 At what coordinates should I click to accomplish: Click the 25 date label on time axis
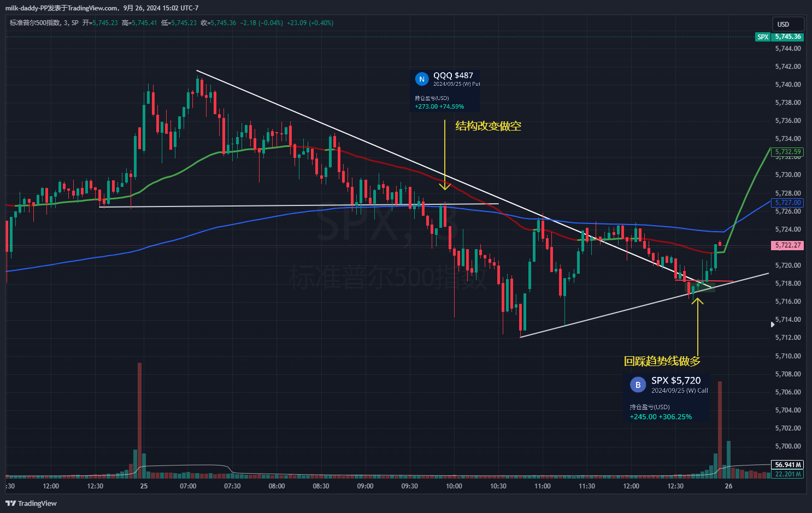pyautogui.click(x=144, y=486)
